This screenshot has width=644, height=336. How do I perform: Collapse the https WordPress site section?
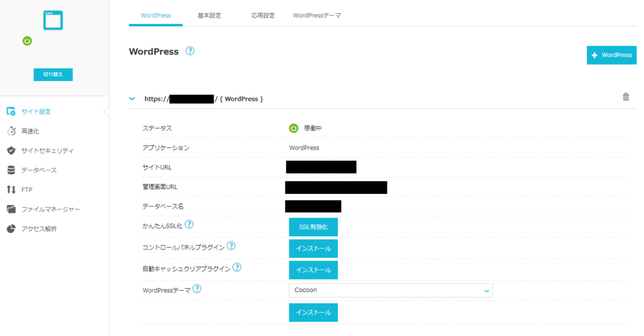click(x=132, y=99)
